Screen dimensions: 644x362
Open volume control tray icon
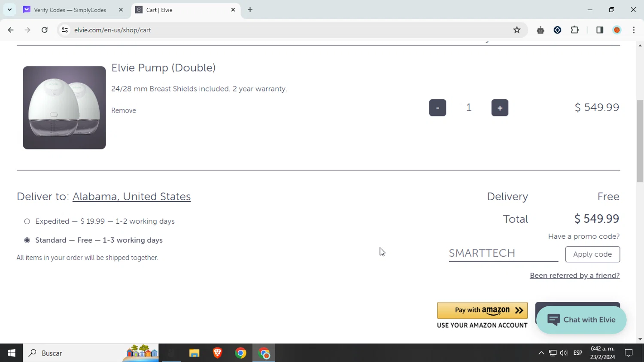(x=564, y=353)
